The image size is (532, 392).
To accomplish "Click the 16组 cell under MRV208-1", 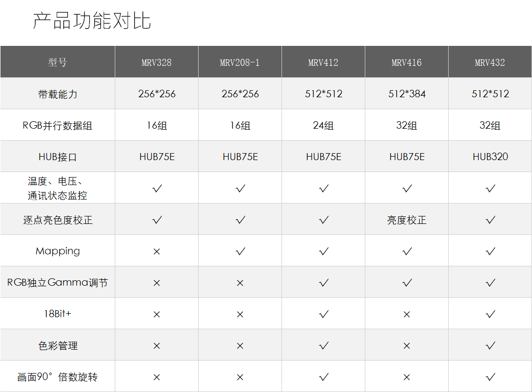I will (240, 126).
